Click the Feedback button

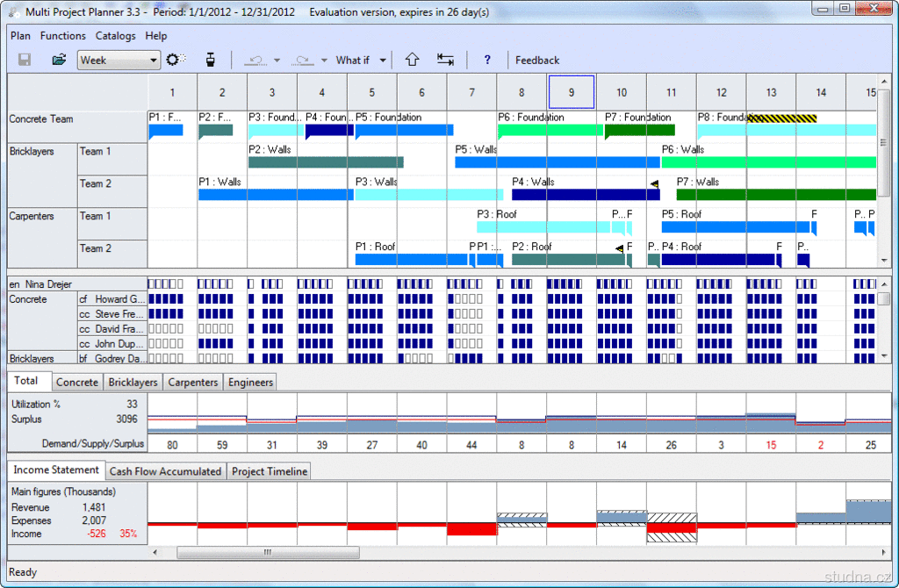point(537,60)
